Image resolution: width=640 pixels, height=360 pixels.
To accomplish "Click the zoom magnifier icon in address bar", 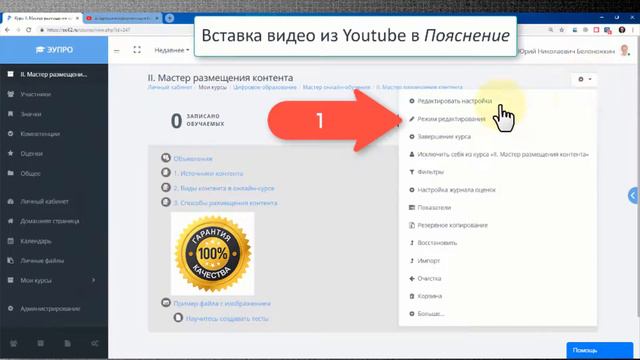I will pyautogui.click(x=551, y=30).
